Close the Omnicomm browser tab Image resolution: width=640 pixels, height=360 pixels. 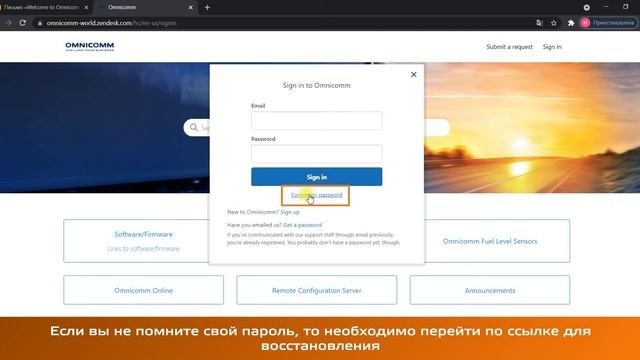click(x=191, y=7)
